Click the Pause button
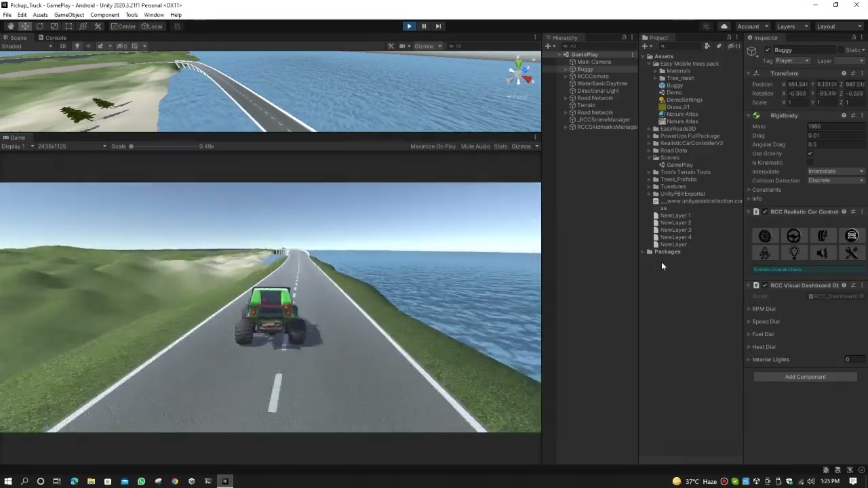The width and height of the screenshot is (868, 488). pos(424,26)
